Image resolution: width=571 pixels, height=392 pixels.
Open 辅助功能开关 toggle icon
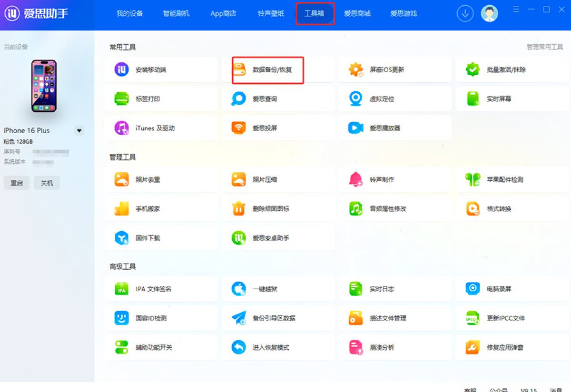tap(122, 347)
